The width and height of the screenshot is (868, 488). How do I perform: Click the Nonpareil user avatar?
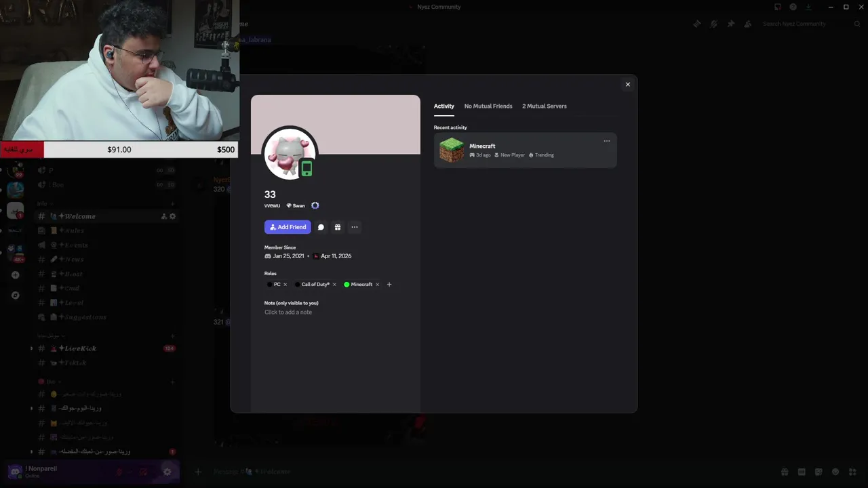click(14, 472)
